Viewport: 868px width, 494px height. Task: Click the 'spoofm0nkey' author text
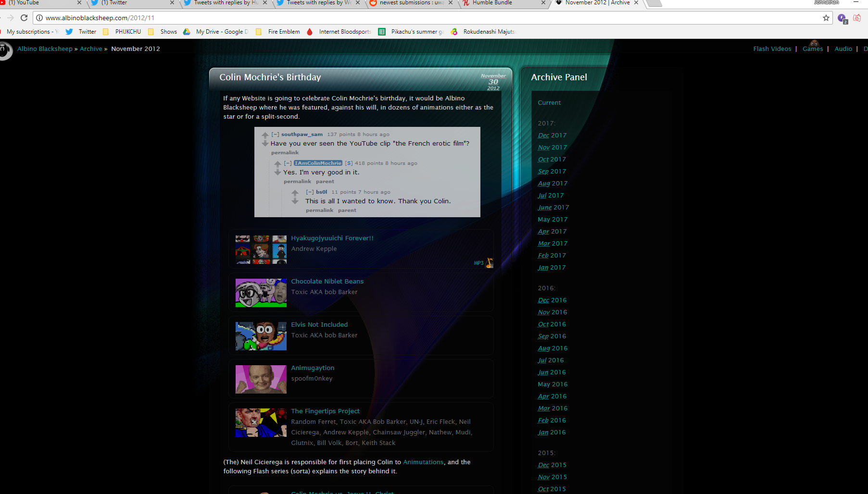pyautogui.click(x=312, y=379)
